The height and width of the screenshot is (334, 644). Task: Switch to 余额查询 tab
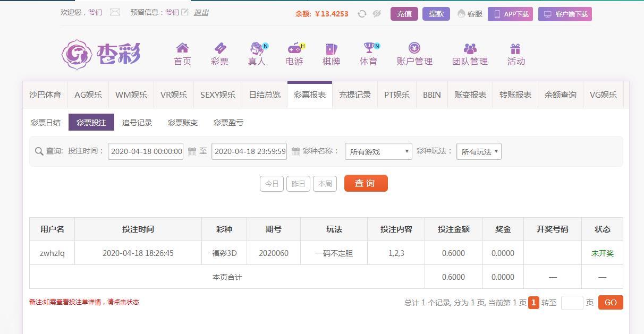(x=561, y=95)
